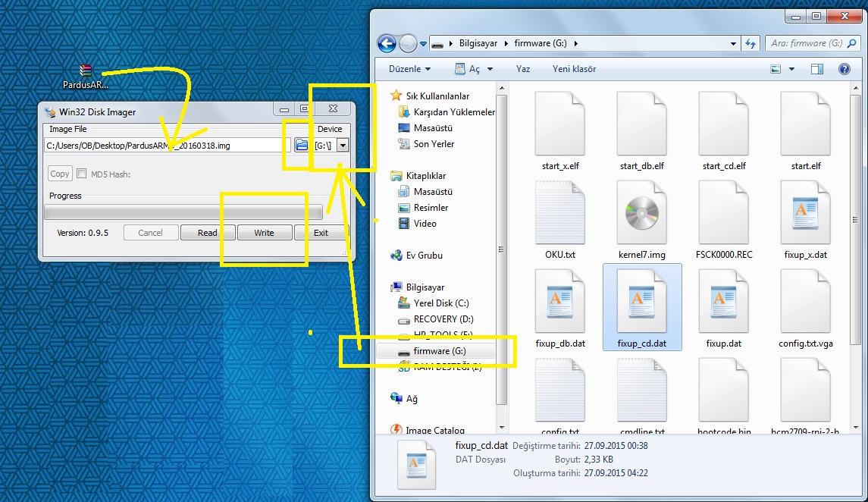Click the Copy button in Disk Imager
Viewport: 868px width, 502px height.
(x=60, y=174)
